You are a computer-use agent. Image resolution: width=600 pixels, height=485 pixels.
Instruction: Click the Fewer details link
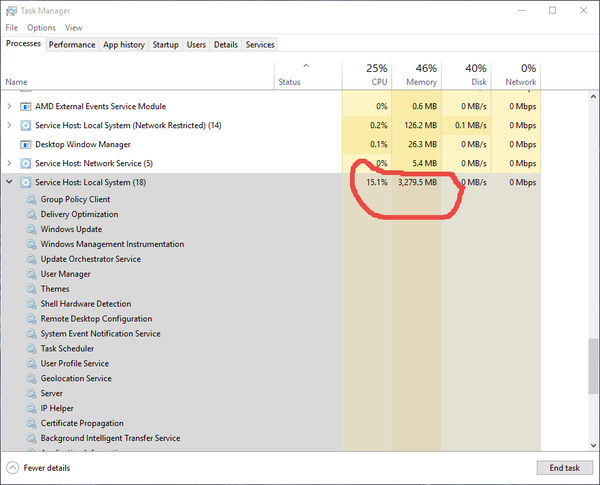click(46, 467)
